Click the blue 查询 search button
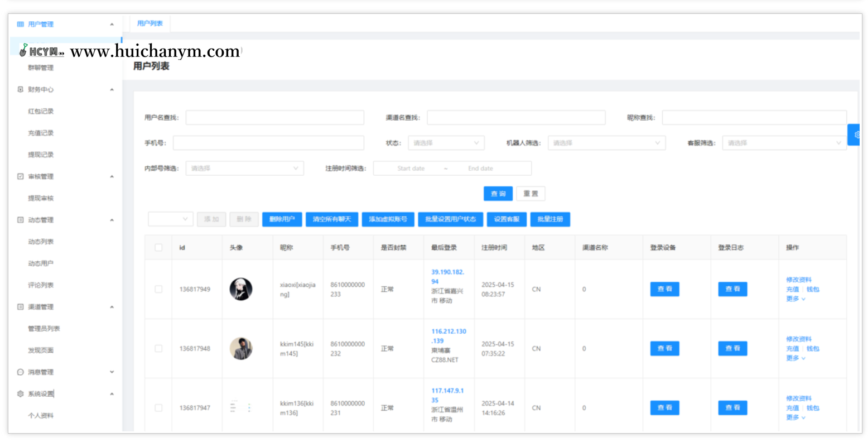Image resolution: width=868 pixels, height=447 pixels. [498, 194]
